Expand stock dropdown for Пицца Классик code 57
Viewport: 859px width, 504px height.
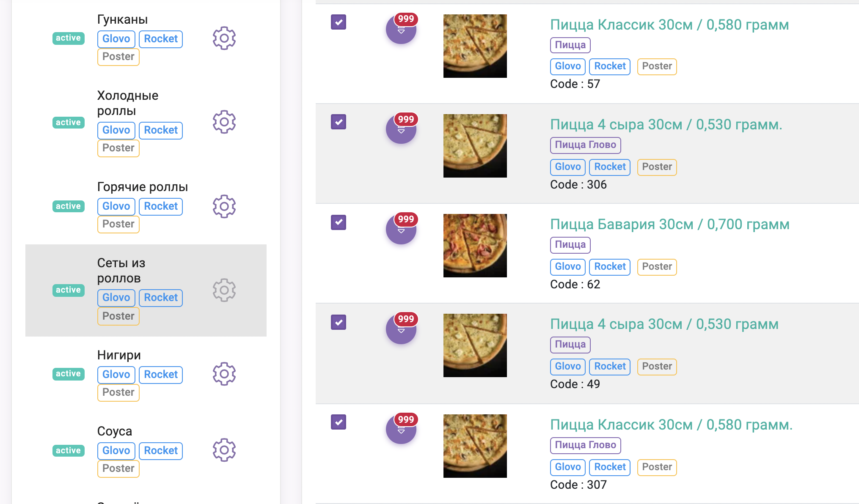click(401, 31)
